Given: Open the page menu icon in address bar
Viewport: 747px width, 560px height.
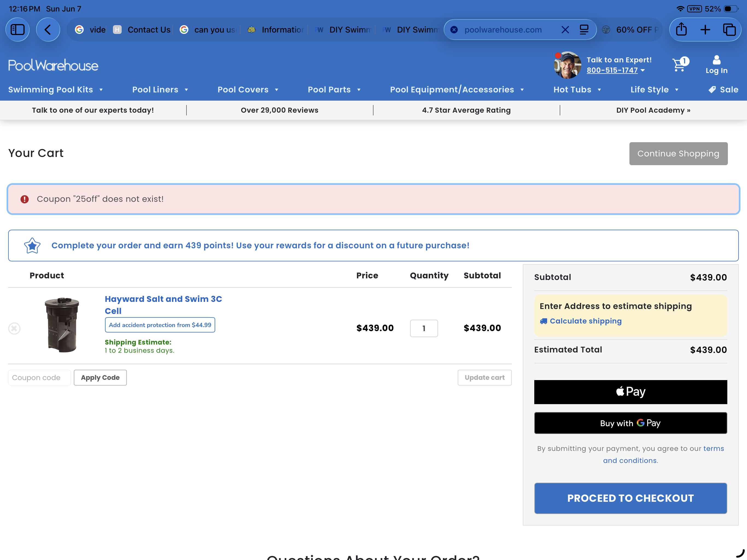Looking at the screenshot, I should coord(584,30).
